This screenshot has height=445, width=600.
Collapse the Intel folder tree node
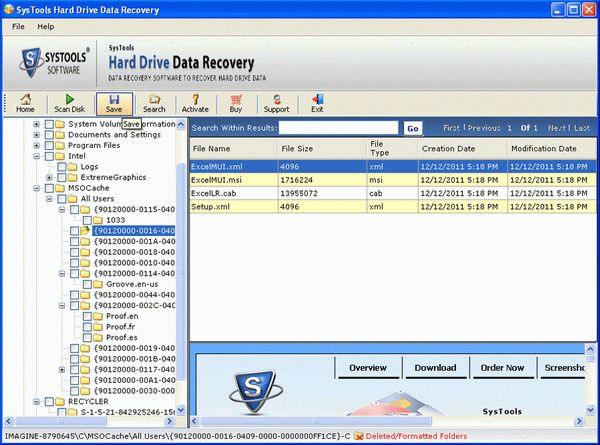tap(37, 156)
